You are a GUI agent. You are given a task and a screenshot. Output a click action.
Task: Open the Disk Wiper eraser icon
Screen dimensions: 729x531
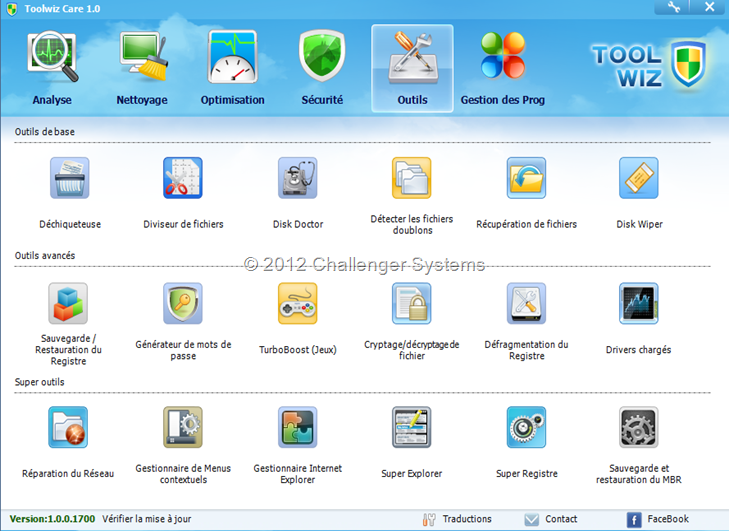click(x=639, y=178)
